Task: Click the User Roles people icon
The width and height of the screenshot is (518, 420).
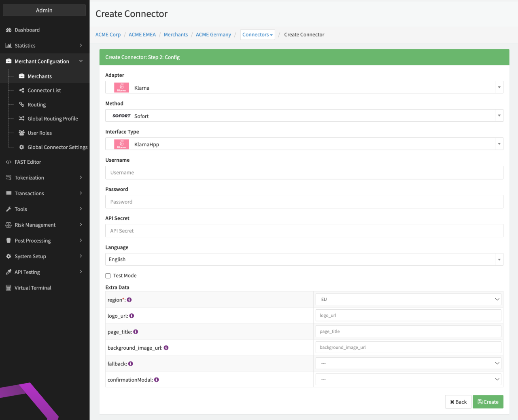Action: pos(22,133)
